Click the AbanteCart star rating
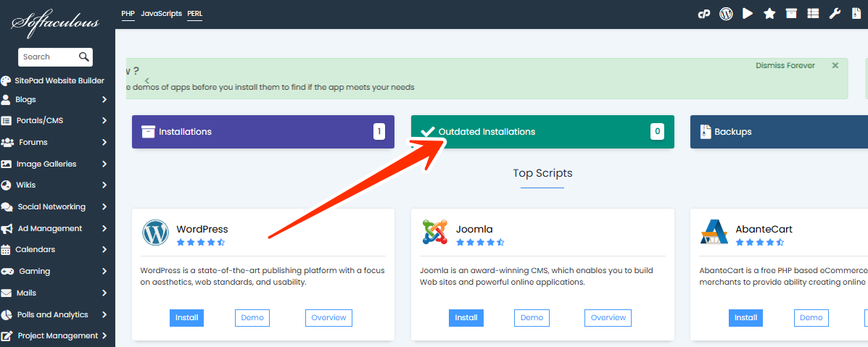The width and height of the screenshot is (868, 347). [759, 243]
